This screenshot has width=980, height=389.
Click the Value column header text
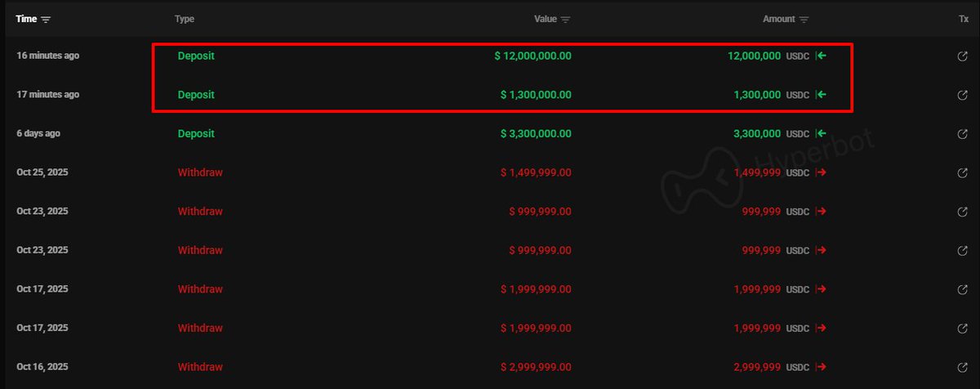545,19
